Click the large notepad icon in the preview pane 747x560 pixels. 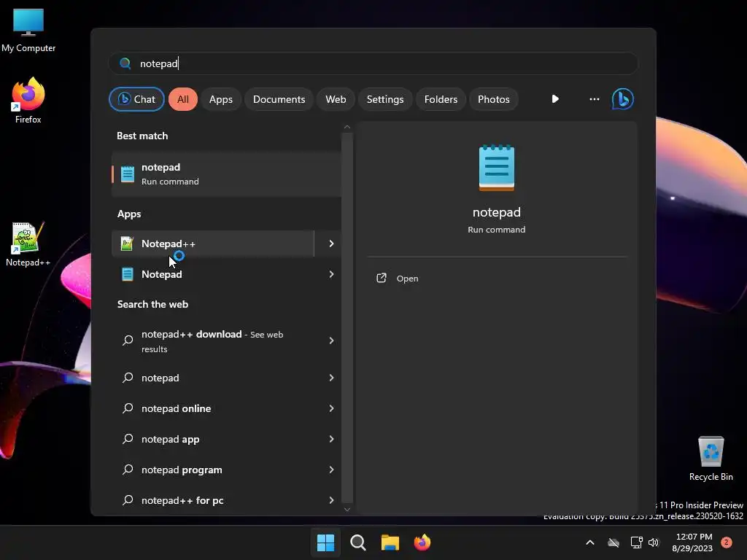point(496,168)
